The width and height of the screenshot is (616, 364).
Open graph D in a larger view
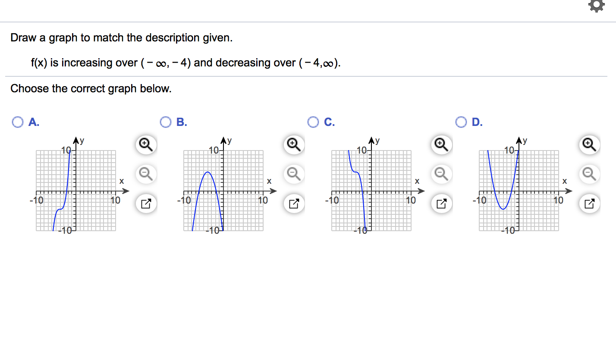pyautogui.click(x=589, y=203)
